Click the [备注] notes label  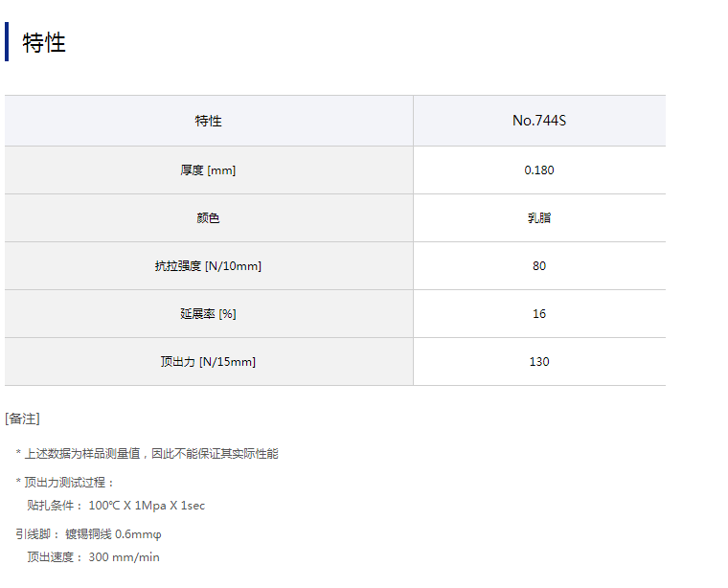pyautogui.click(x=22, y=418)
